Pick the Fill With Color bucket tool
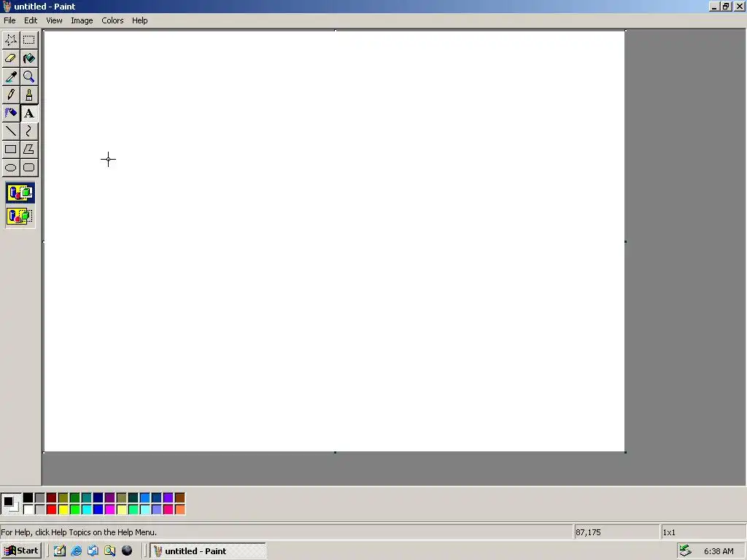Viewport: 747px width, 560px height. point(29,58)
